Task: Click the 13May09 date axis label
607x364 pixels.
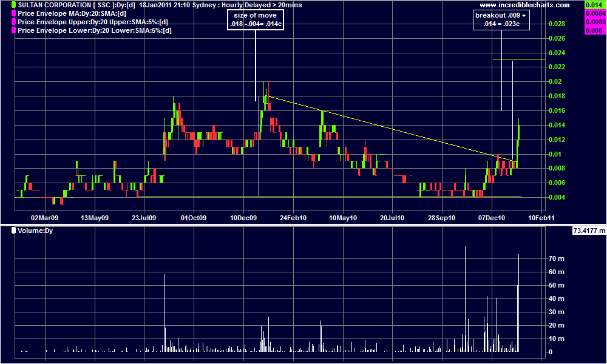Action: tap(95, 218)
